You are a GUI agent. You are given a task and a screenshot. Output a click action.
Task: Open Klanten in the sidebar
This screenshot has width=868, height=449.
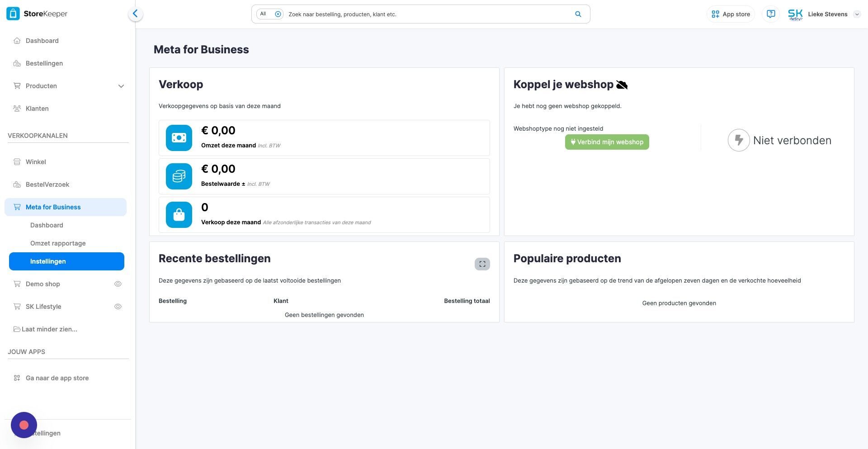(x=37, y=109)
